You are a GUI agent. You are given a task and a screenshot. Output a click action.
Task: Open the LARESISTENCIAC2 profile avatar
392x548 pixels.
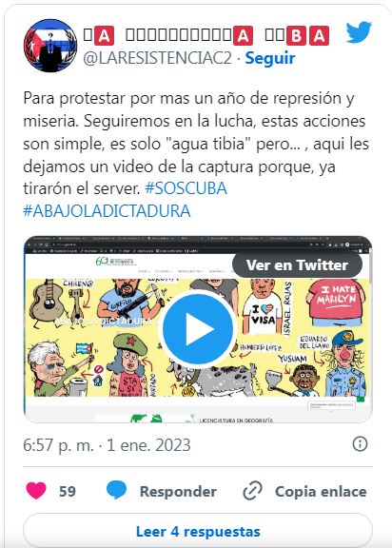pyautogui.click(x=50, y=46)
